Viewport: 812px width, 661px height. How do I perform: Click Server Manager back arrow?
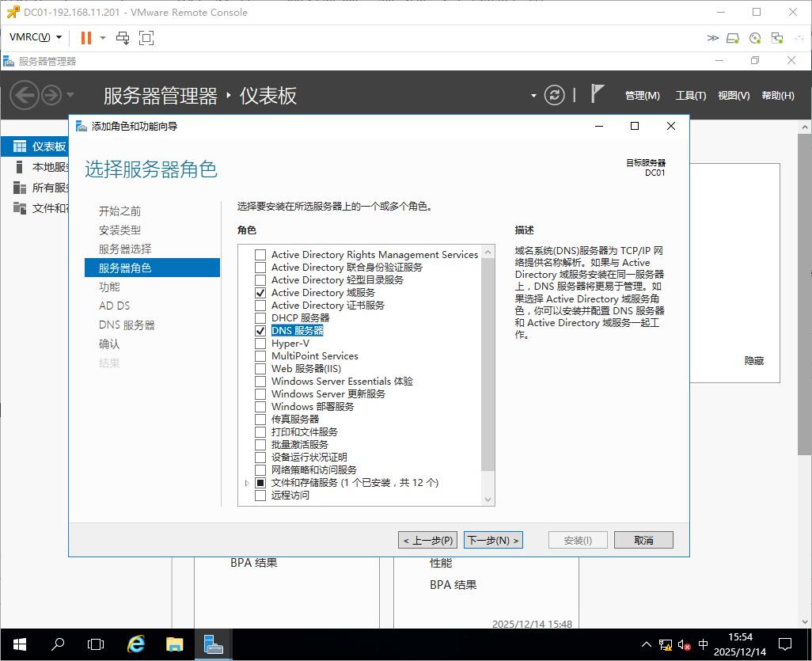click(x=25, y=95)
